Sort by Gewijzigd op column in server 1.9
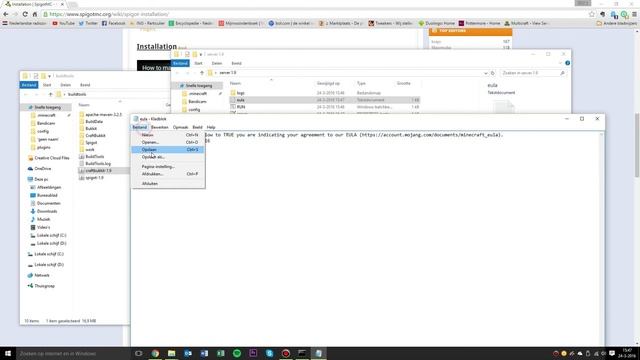640x360 pixels. pos(328,83)
